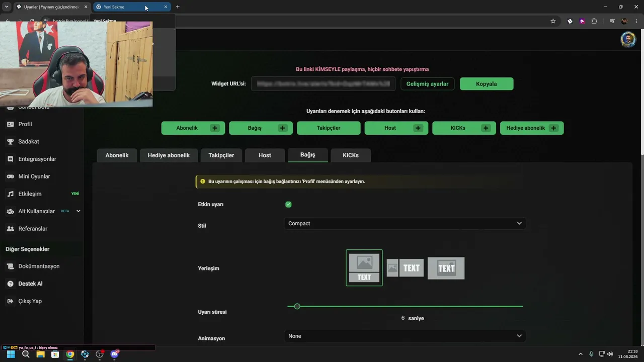Select the Bağış tab
Image resolution: width=644 pixels, height=362 pixels.
tap(308, 155)
